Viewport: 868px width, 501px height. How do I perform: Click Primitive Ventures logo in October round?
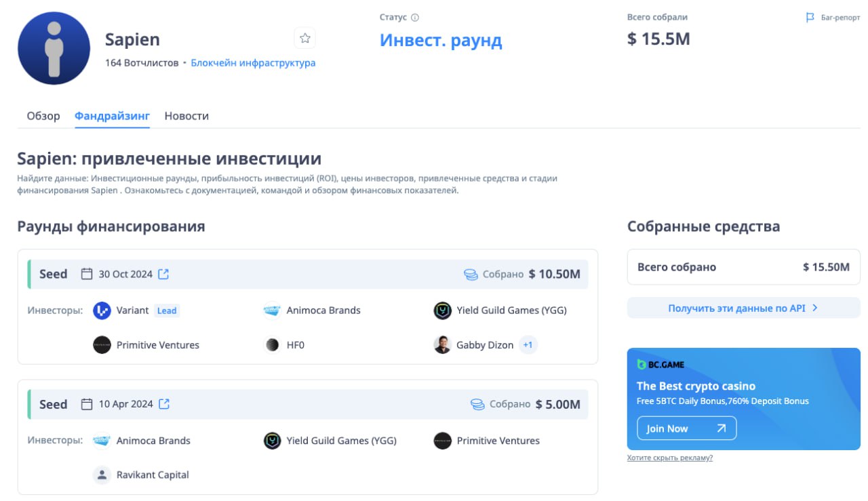point(102,345)
